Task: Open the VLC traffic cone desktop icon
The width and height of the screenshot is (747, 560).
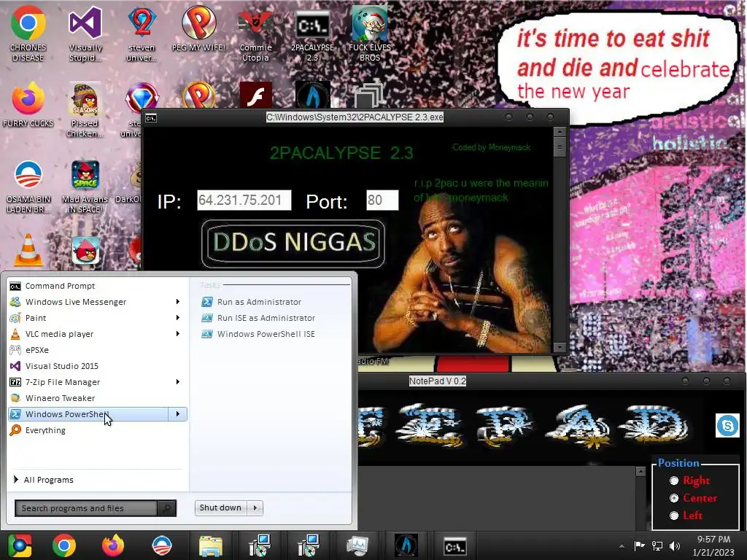Action: pyautogui.click(x=28, y=250)
